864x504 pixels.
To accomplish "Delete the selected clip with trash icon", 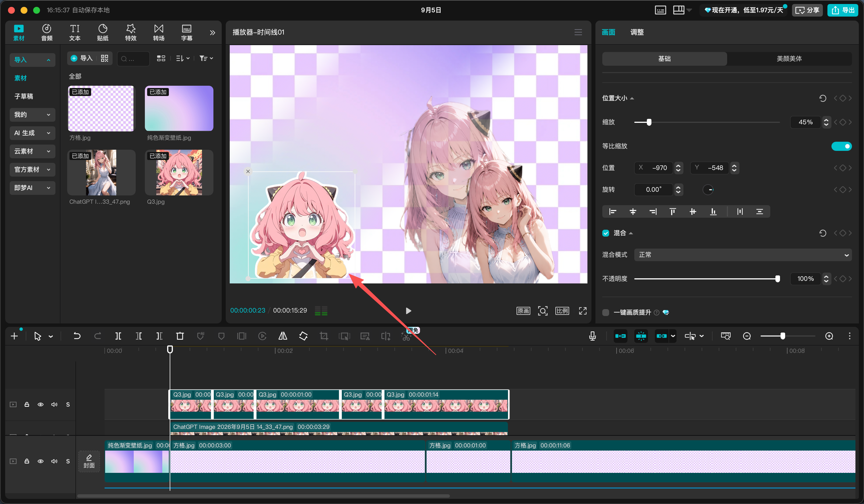I will coord(180,336).
